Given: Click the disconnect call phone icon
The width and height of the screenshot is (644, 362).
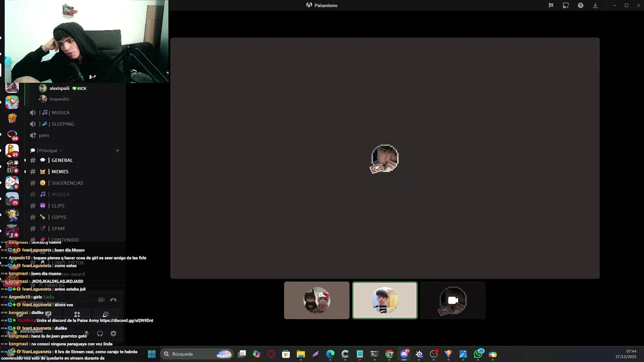Looking at the screenshot, I should [113, 300].
